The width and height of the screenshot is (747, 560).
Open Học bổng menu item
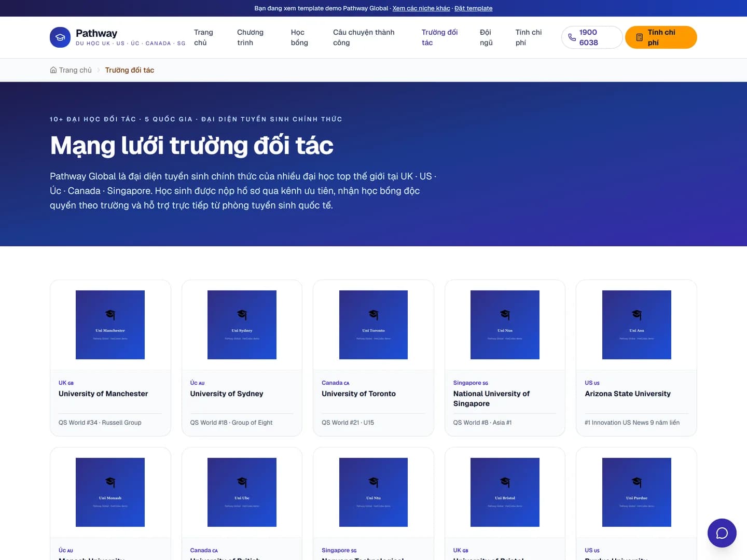coord(299,37)
